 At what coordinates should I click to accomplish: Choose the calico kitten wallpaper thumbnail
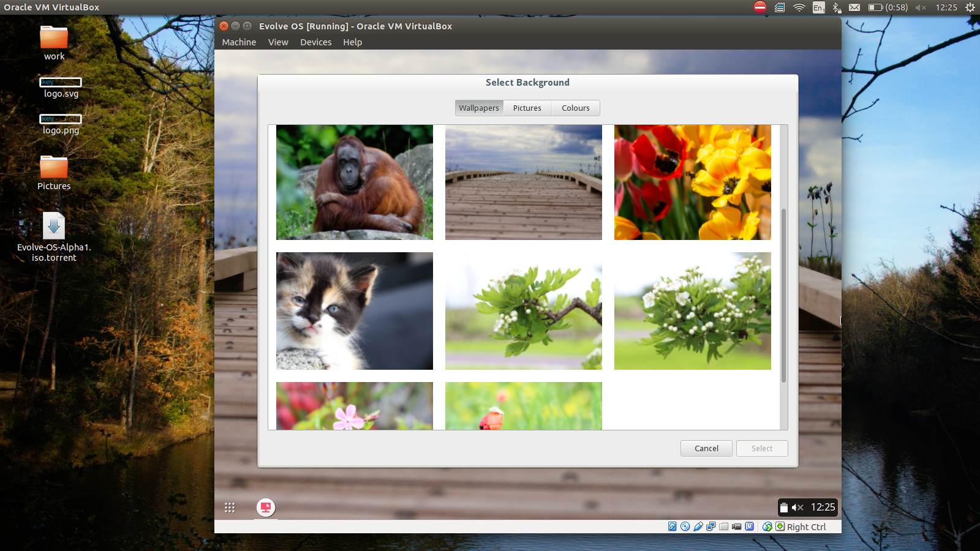tap(355, 311)
